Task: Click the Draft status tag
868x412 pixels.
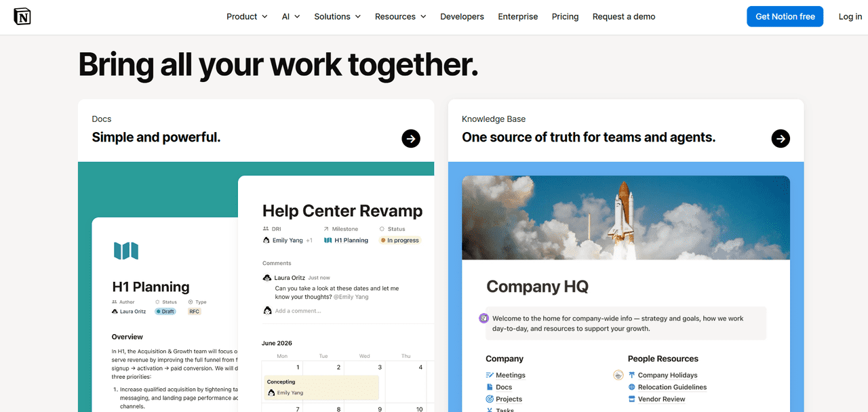Action: tap(165, 311)
